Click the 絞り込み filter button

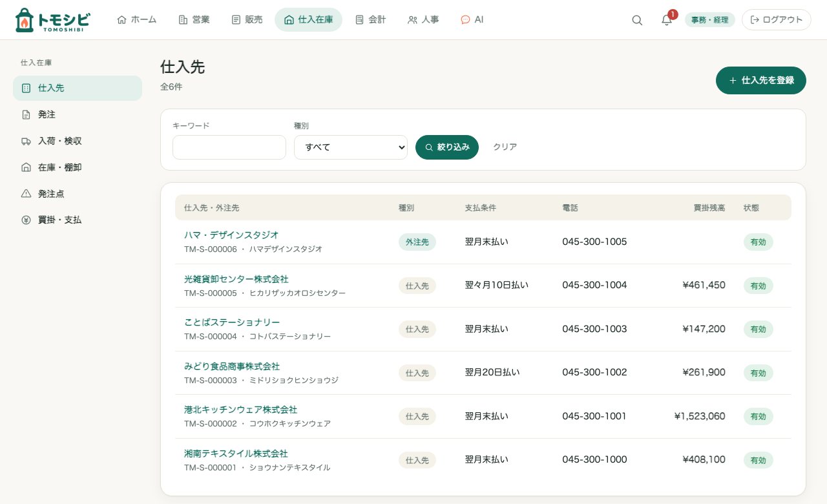pyautogui.click(x=447, y=147)
